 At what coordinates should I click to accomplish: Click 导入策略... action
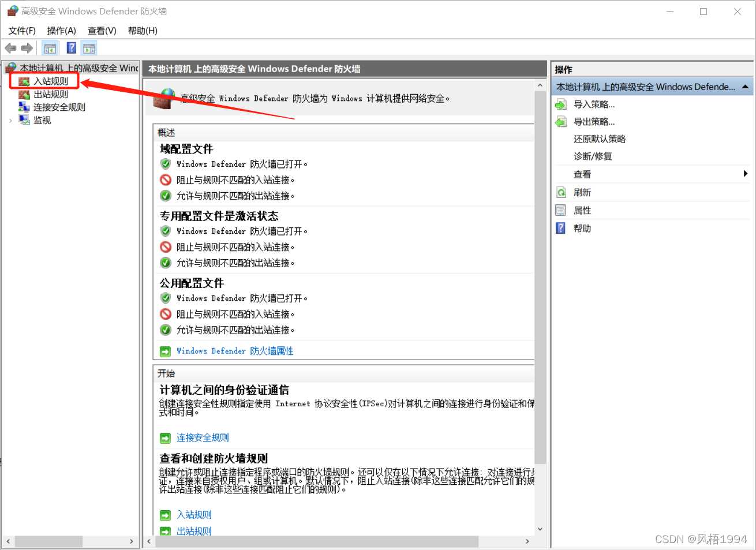coord(594,104)
